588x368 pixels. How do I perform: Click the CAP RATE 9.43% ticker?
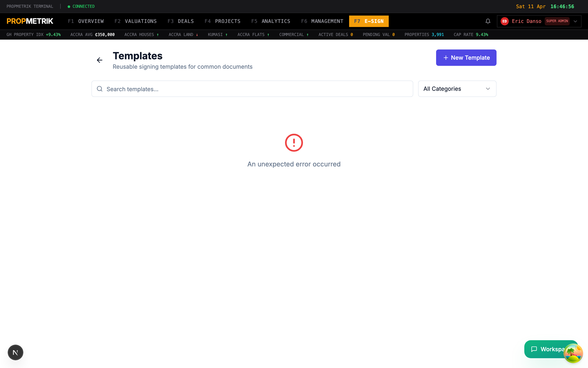click(x=471, y=35)
